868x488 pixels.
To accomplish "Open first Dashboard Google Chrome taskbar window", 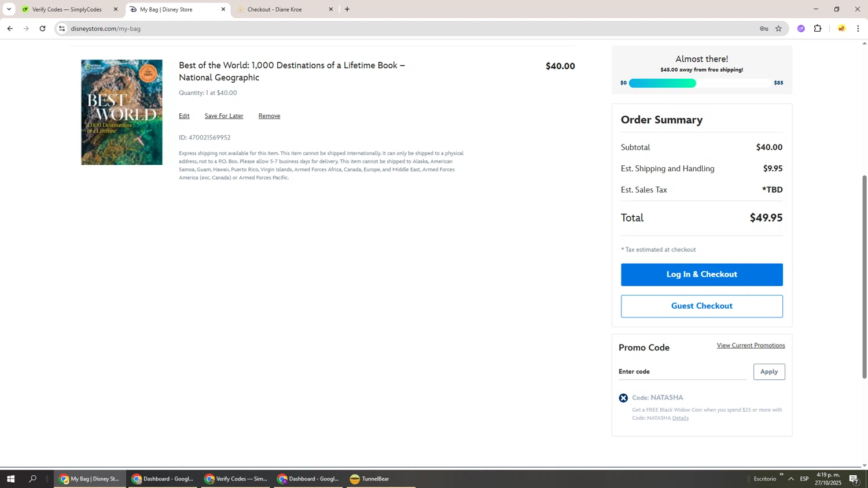I will tap(163, 479).
